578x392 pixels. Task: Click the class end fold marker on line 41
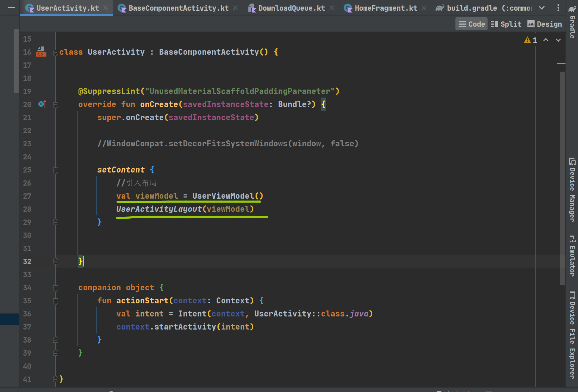[x=55, y=379]
